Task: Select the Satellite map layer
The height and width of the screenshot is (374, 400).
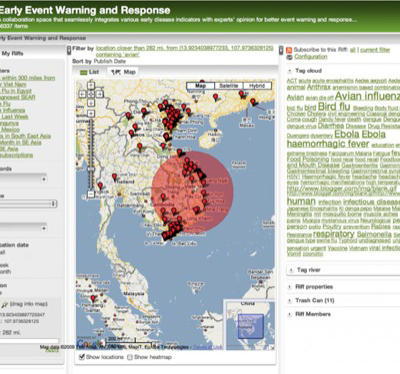Action: 229,86
